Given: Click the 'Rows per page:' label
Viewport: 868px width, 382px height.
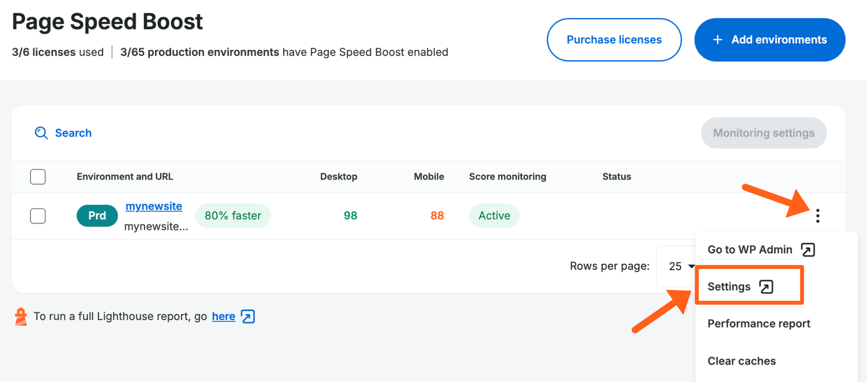Looking at the screenshot, I should click(x=610, y=266).
